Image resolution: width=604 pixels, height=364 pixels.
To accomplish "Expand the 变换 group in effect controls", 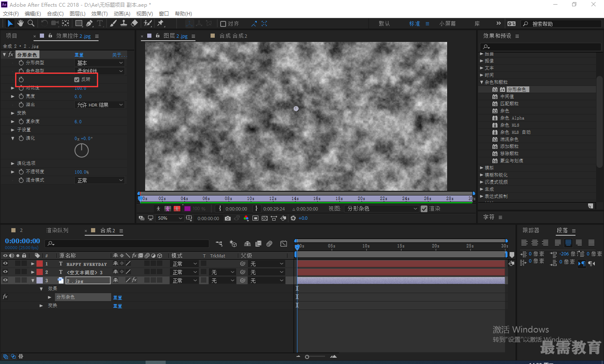I will click(13, 113).
